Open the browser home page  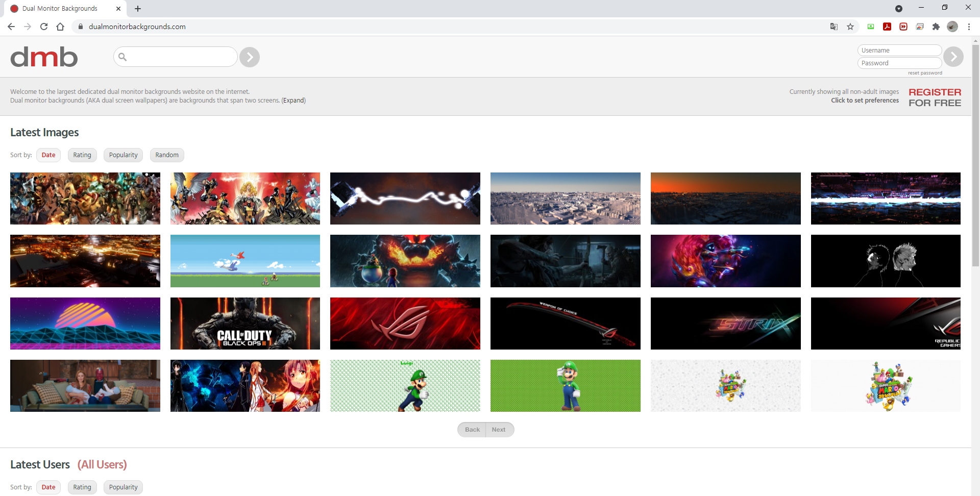(60, 27)
